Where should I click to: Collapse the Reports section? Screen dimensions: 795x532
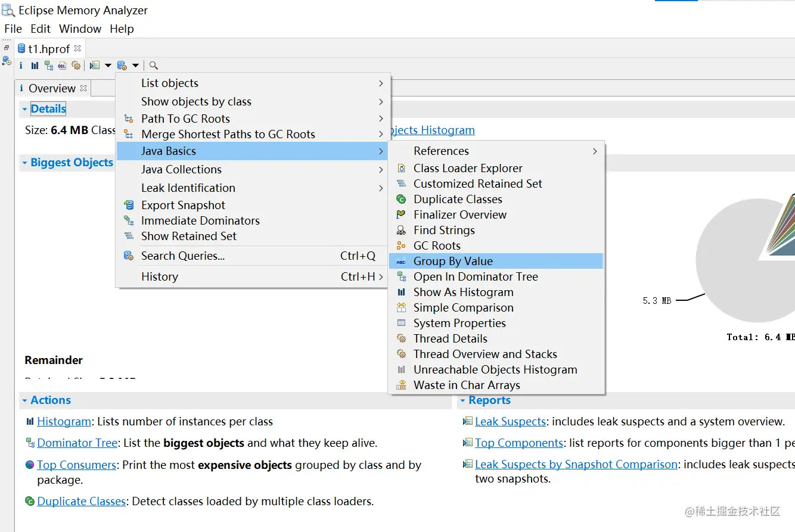point(463,400)
